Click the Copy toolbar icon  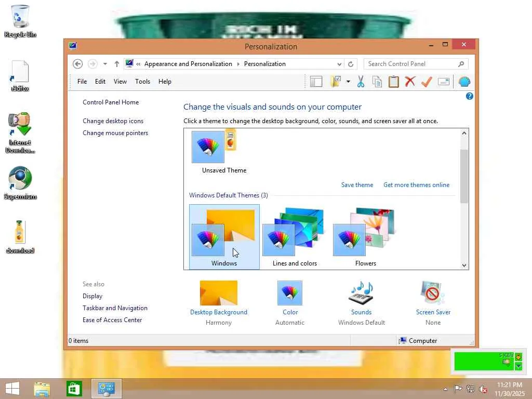coord(377,82)
